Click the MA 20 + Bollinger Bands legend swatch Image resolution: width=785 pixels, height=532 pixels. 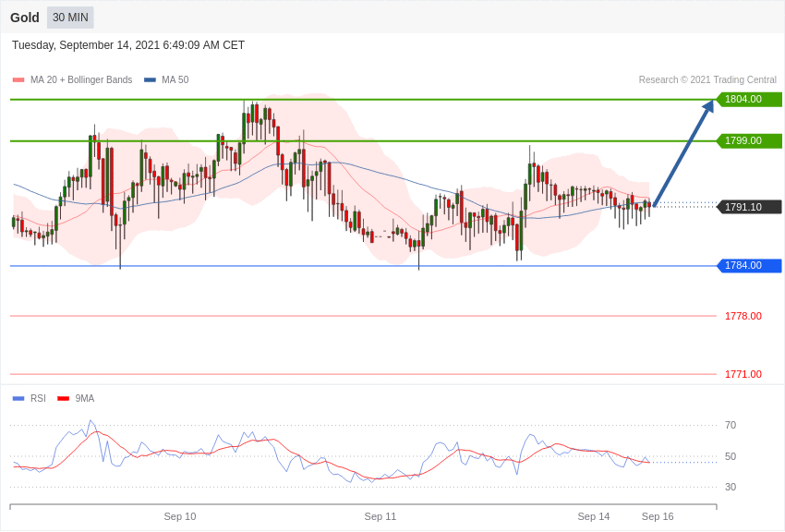click(x=18, y=79)
